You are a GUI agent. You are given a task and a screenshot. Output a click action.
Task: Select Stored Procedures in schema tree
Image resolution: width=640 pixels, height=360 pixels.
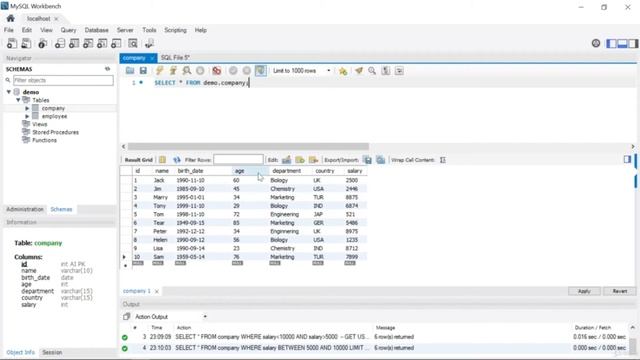[x=56, y=132]
